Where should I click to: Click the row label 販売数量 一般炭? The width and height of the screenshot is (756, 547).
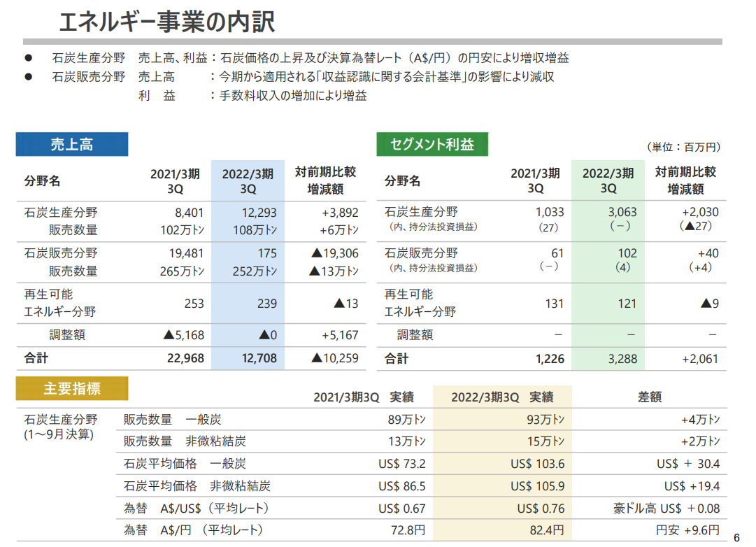(172, 420)
